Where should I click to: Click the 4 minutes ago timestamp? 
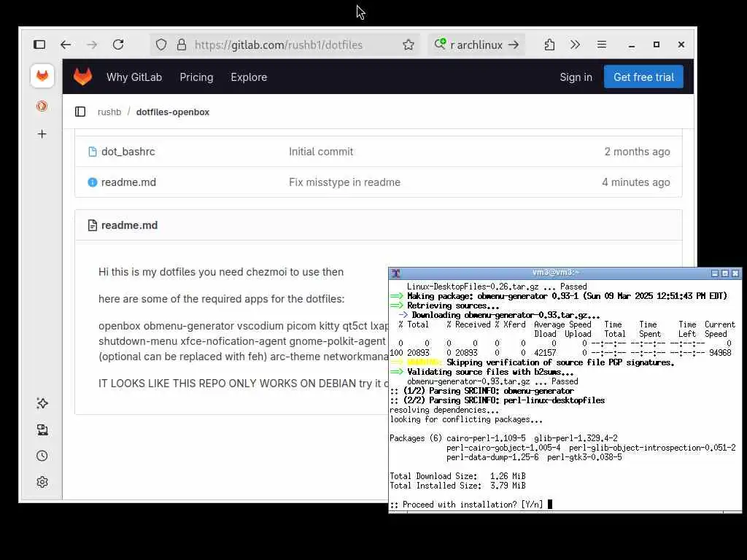635,182
